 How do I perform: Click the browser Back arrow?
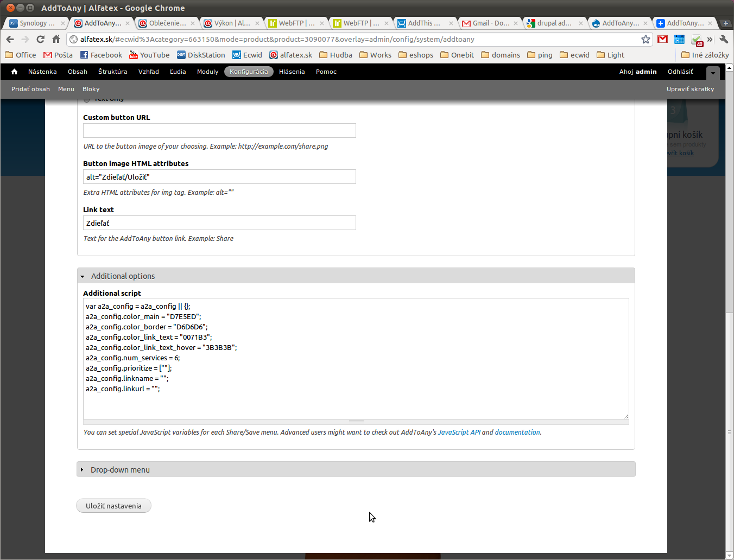coord(10,39)
